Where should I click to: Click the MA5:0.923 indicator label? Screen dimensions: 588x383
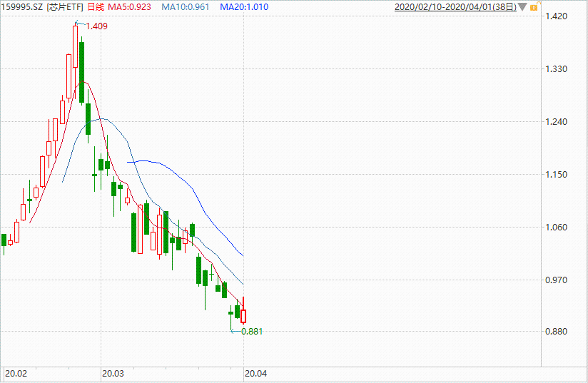[129, 7]
